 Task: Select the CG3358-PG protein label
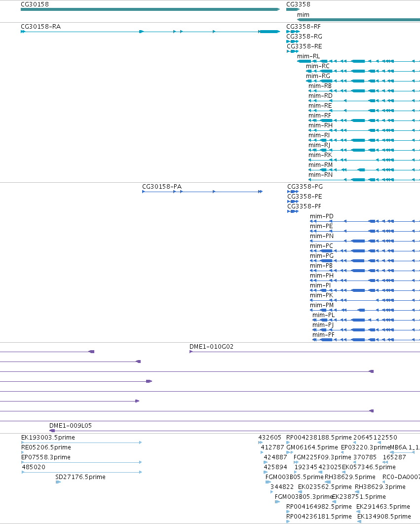(305, 187)
